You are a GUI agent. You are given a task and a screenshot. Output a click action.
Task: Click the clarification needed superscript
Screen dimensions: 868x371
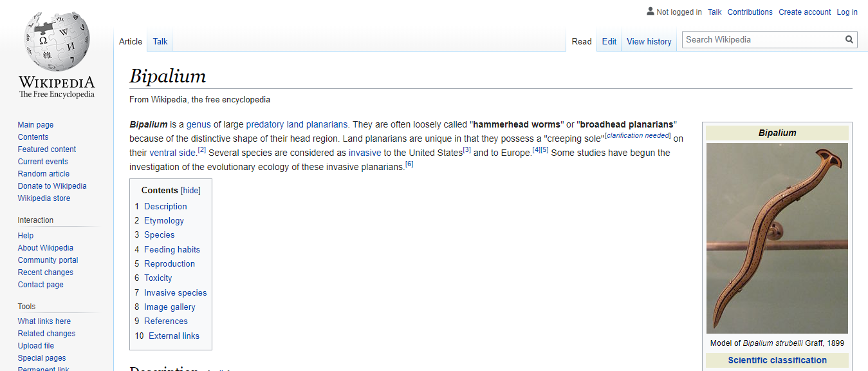coord(638,135)
